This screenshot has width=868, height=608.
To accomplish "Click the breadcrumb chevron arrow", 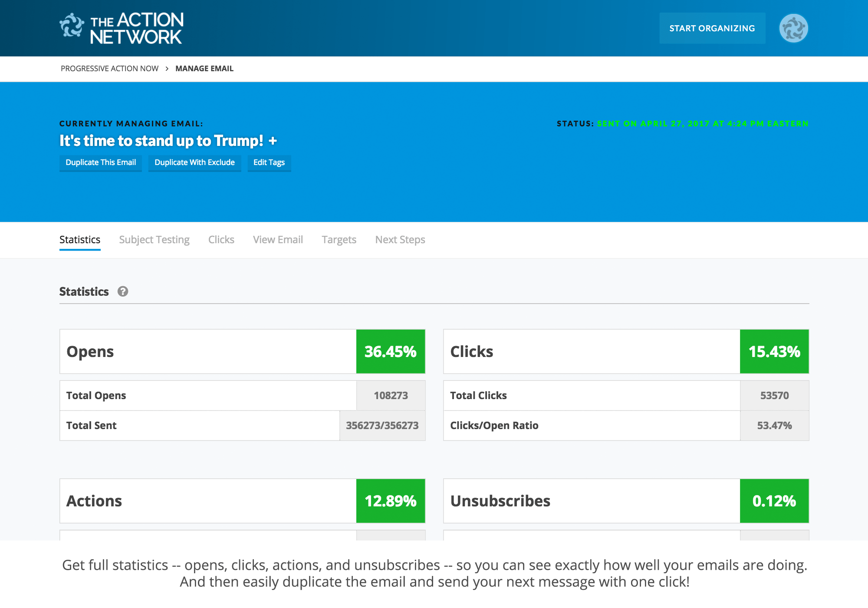I will coord(167,69).
